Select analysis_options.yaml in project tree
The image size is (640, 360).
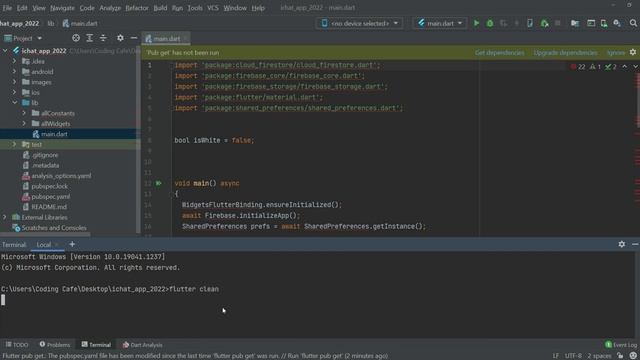[61, 176]
